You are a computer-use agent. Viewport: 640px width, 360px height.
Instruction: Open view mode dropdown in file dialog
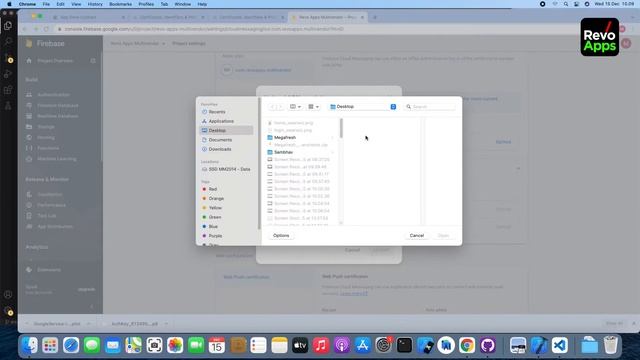coord(295,107)
